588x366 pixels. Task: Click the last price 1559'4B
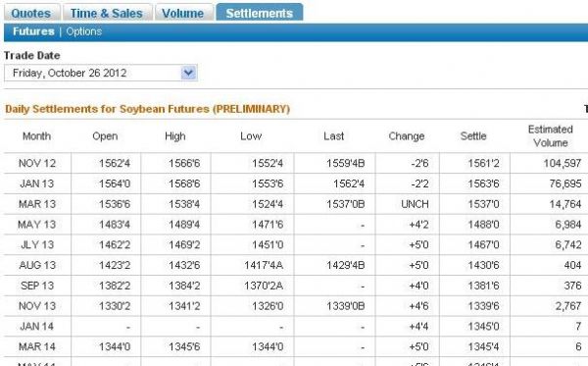pos(345,163)
